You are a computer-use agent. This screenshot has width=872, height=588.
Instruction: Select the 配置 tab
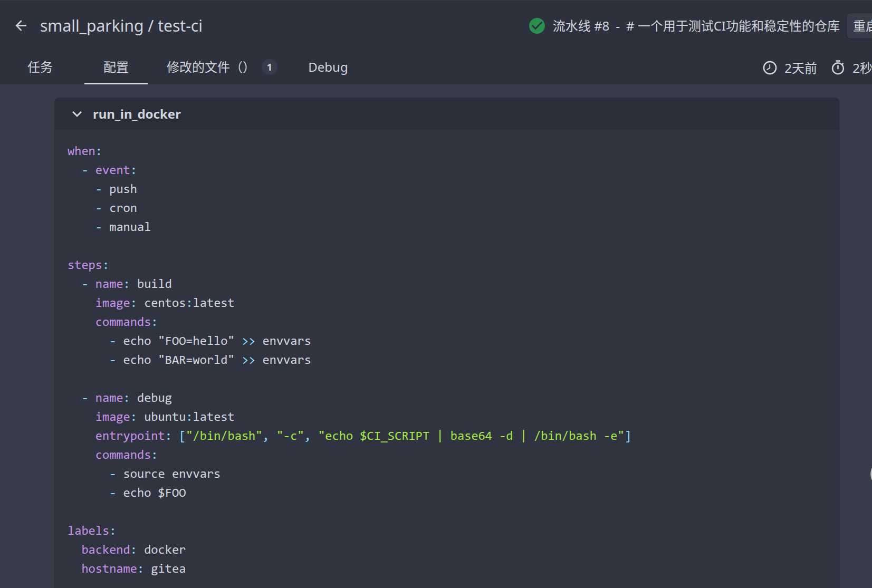(116, 67)
